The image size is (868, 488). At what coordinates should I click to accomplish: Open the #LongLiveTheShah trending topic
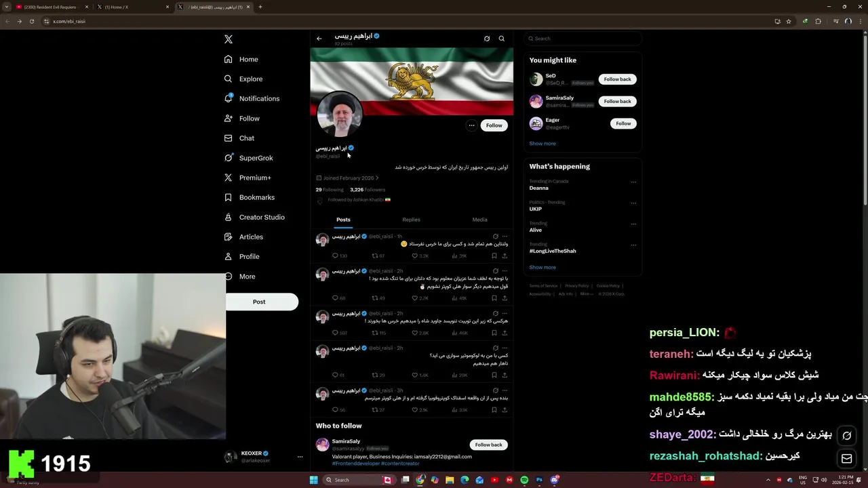tap(553, 251)
